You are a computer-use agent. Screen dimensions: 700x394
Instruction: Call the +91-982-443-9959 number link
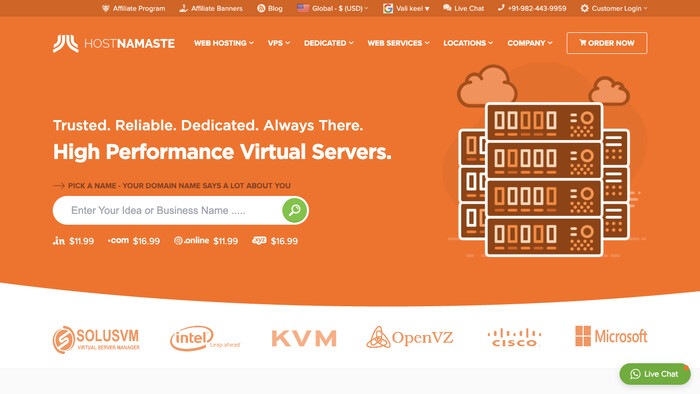click(x=532, y=8)
